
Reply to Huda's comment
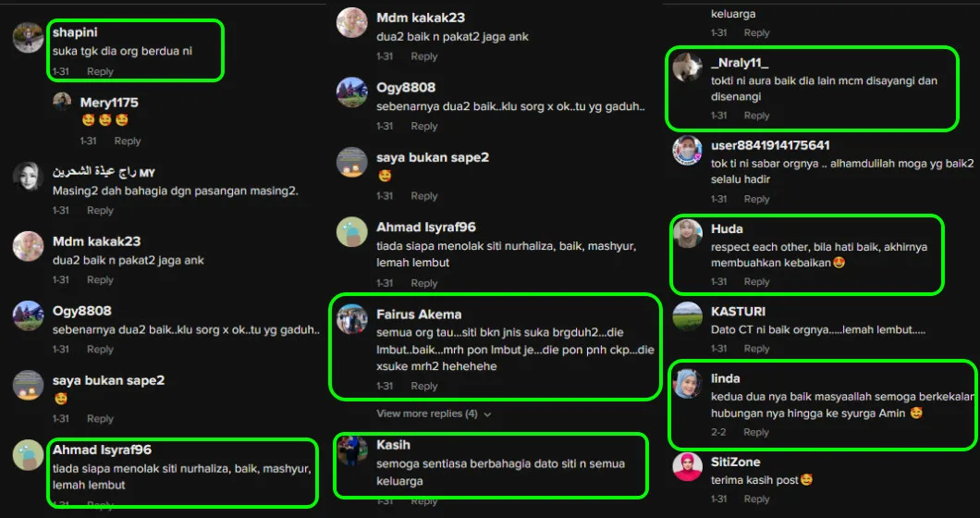[756, 282]
